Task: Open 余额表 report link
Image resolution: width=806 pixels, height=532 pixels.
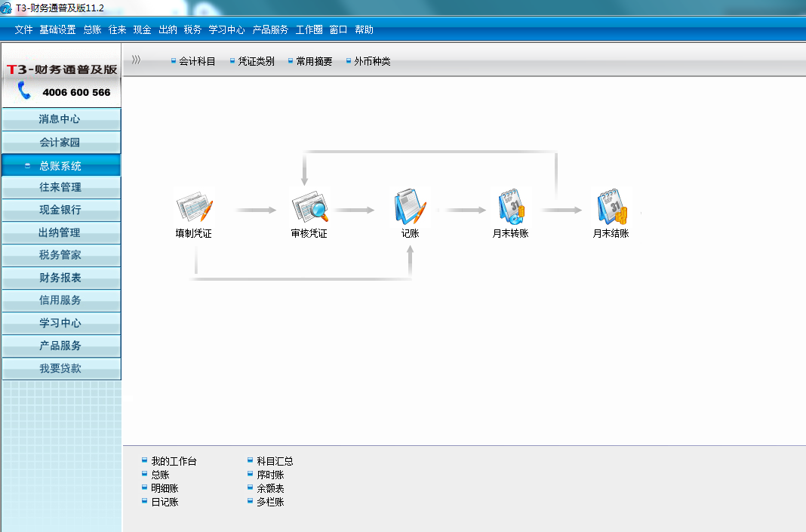Action: point(266,488)
